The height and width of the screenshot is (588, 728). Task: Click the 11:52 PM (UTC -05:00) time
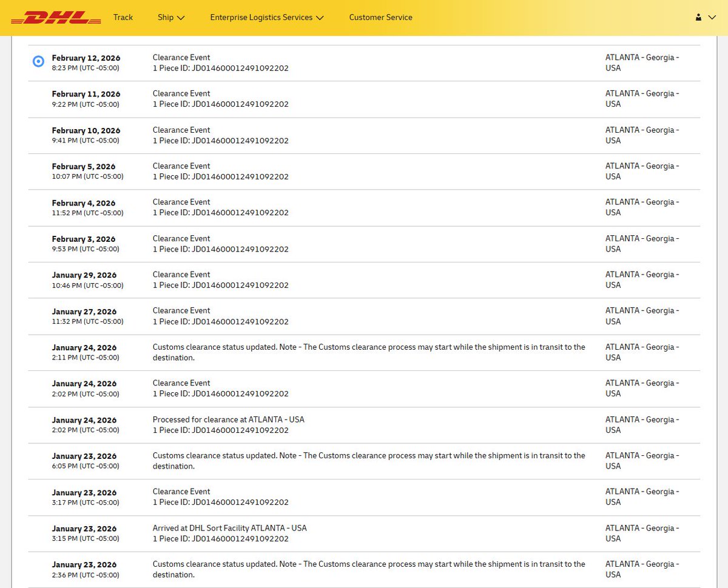coord(87,213)
